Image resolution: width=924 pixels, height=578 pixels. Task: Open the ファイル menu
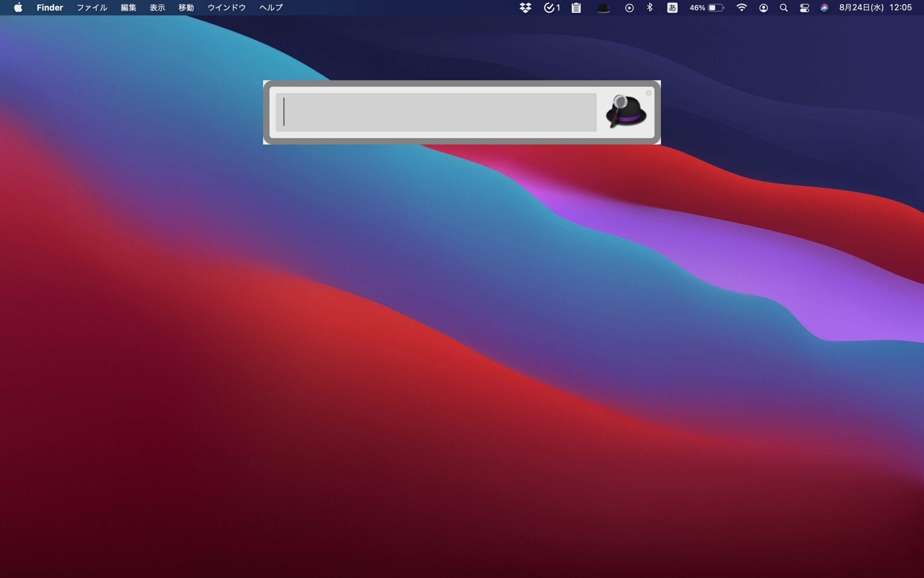[92, 8]
